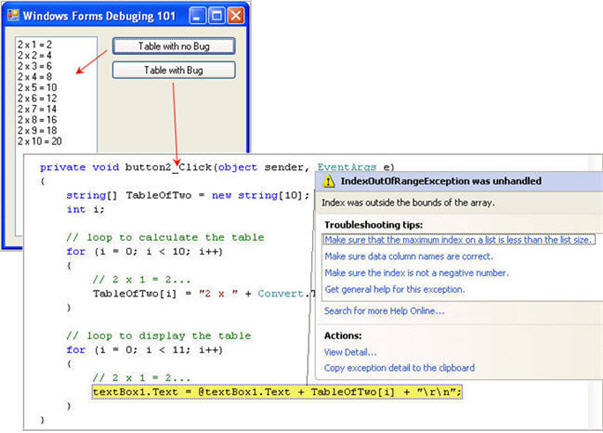Open 'Make sure data column names are correct' tip
The height and width of the screenshot is (433, 603).
(x=408, y=256)
